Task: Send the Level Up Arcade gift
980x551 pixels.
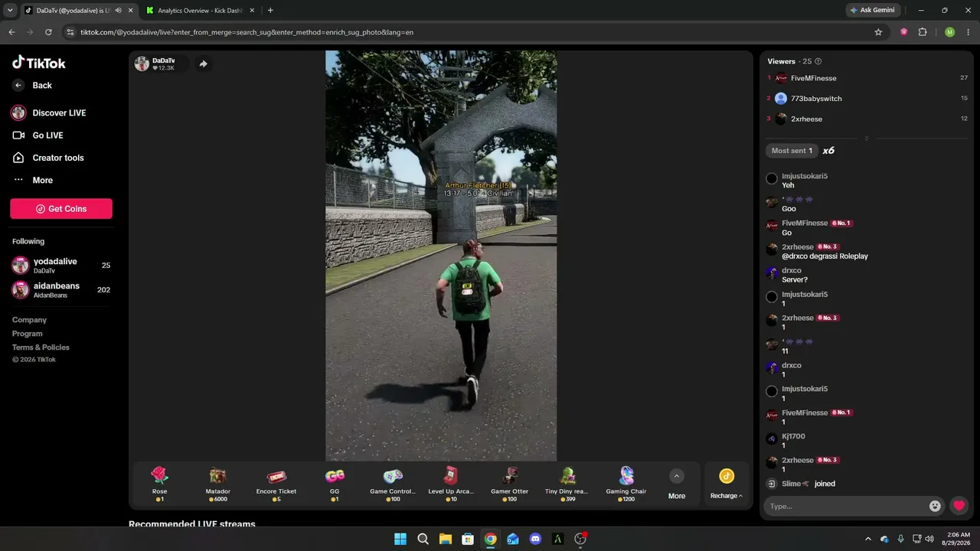Action: 451,484
